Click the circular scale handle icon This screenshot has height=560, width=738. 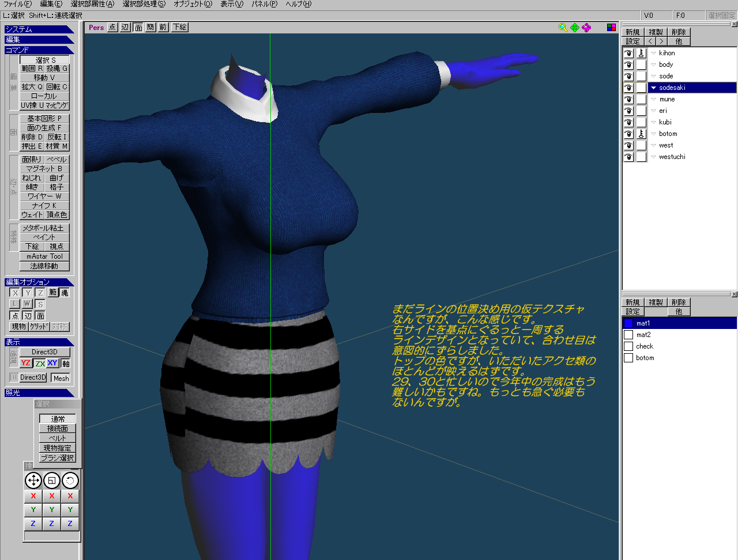[52, 480]
